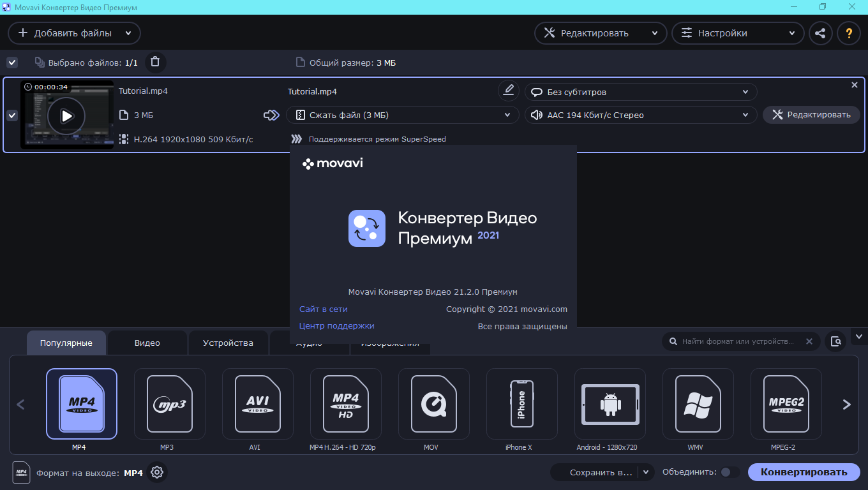Open the Без субтитров subtitle dropdown
Image resolution: width=868 pixels, height=490 pixels.
coord(641,92)
